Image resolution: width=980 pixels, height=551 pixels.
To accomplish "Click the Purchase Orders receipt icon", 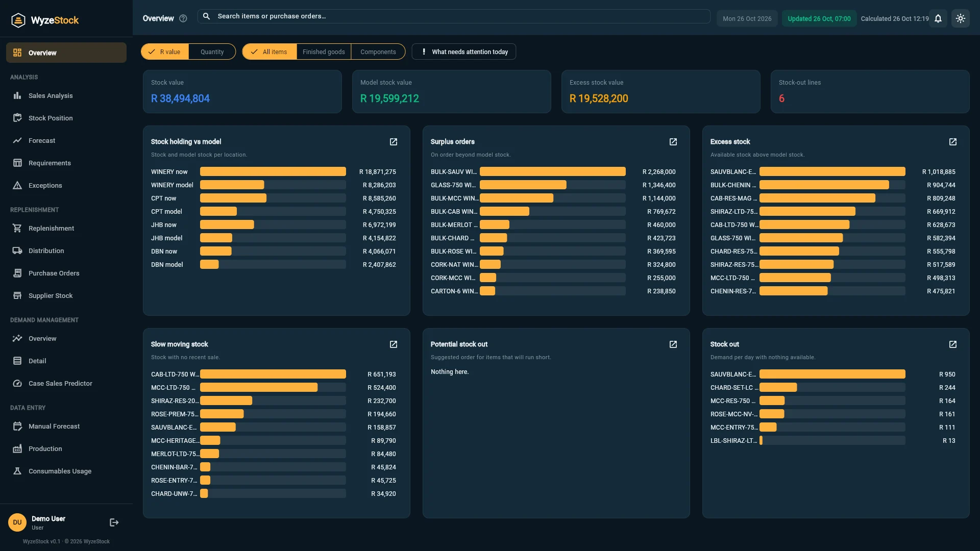I will pyautogui.click(x=17, y=273).
